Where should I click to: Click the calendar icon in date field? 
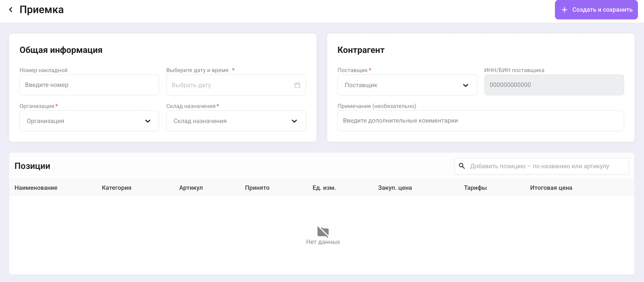[x=297, y=85]
